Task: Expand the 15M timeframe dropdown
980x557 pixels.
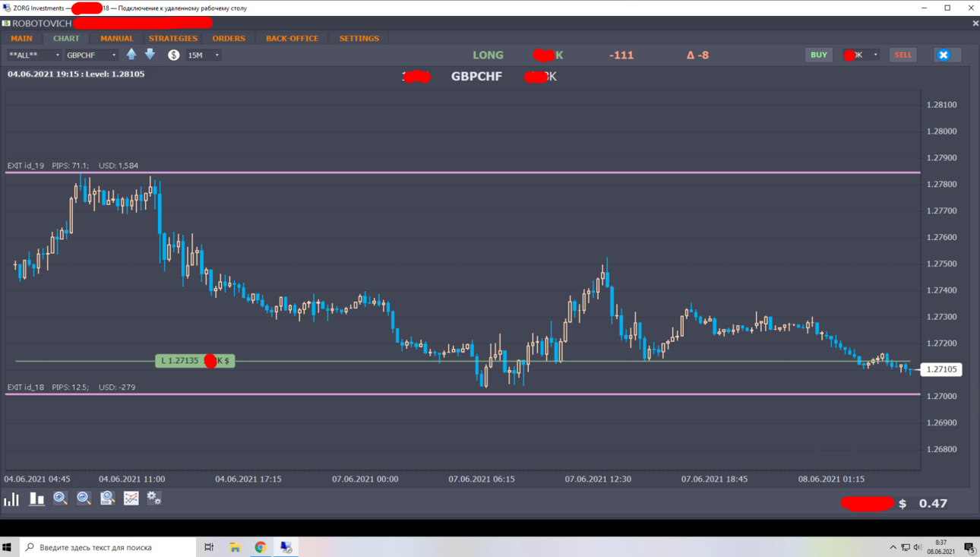Action: 204,55
